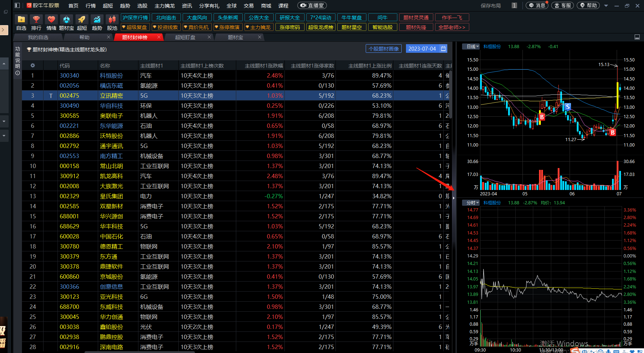644x353 pixels.
Task: Select stock 横店东磁
Action: pyautogui.click(x=111, y=85)
